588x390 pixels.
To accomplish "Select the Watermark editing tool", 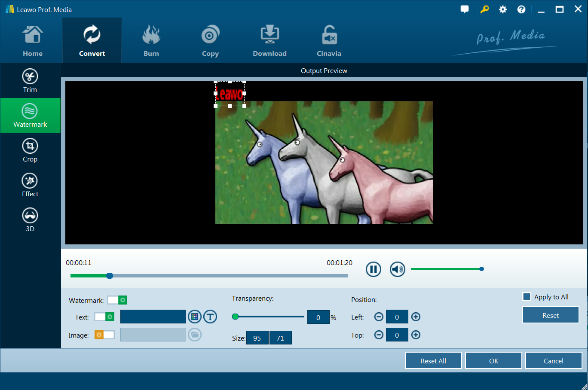I will click(x=30, y=116).
